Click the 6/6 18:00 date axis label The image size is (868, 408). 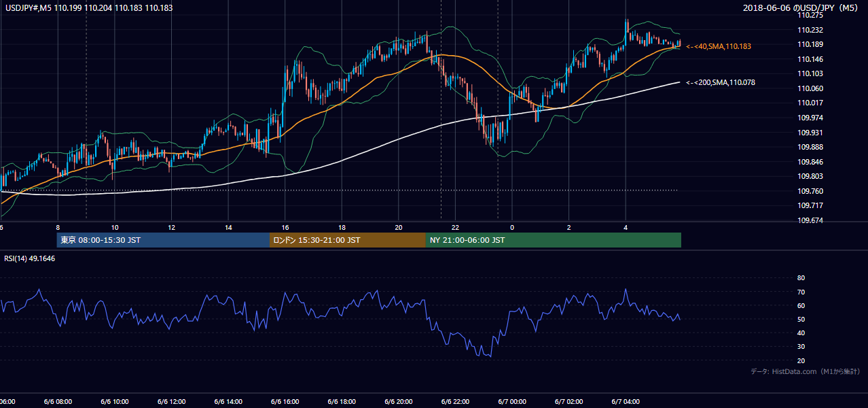tap(341, 402)
